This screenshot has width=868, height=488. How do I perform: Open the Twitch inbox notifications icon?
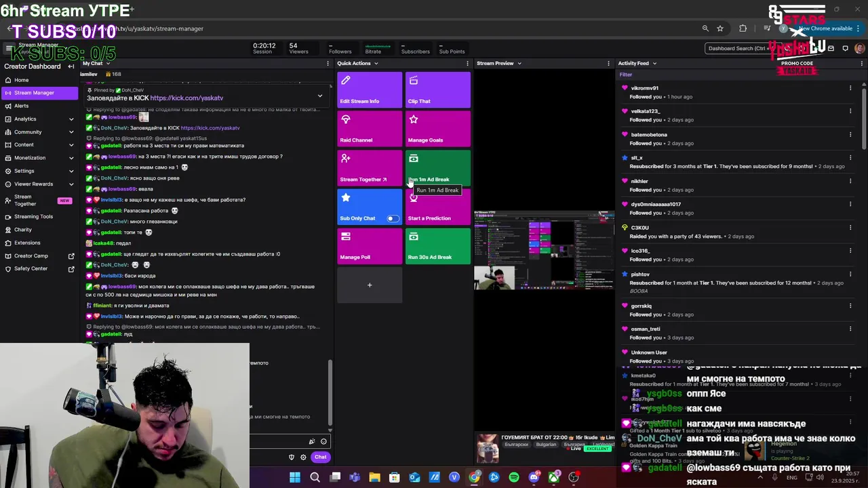pos(831,48)
